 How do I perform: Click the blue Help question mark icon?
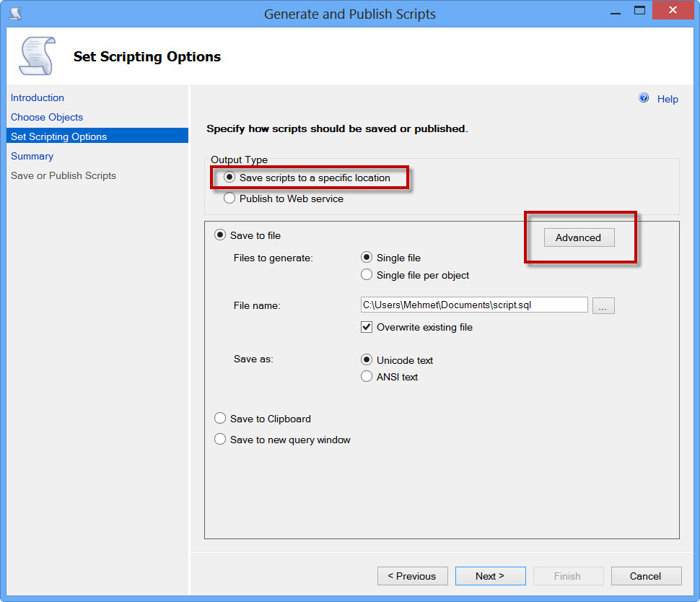[x=644, y=98]
